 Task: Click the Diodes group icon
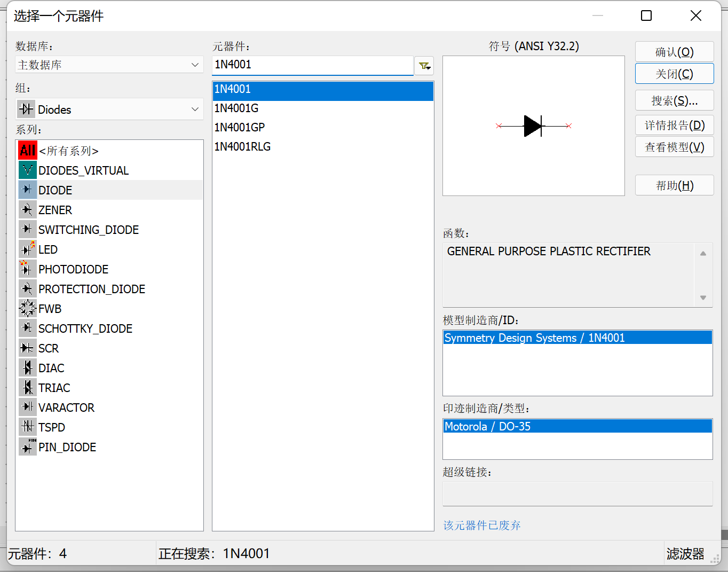[26, 109]
